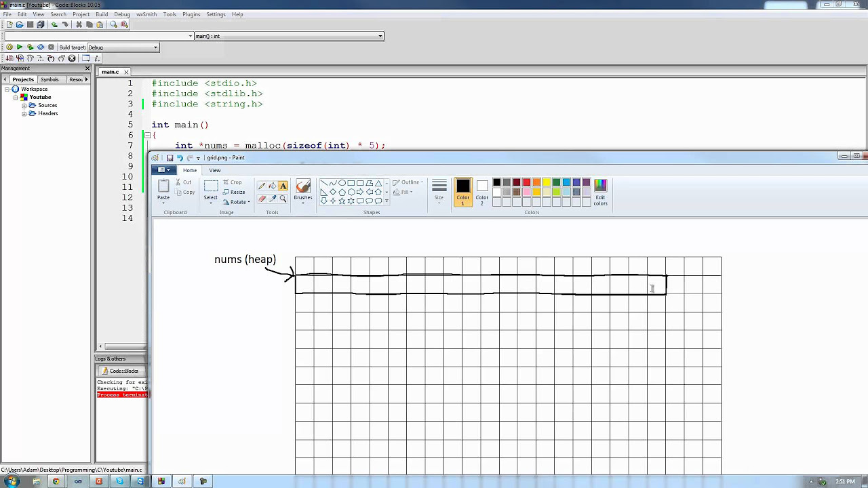Select the Magnifier tool in Paint
This screenshot has width=868, height=488.
283,199
